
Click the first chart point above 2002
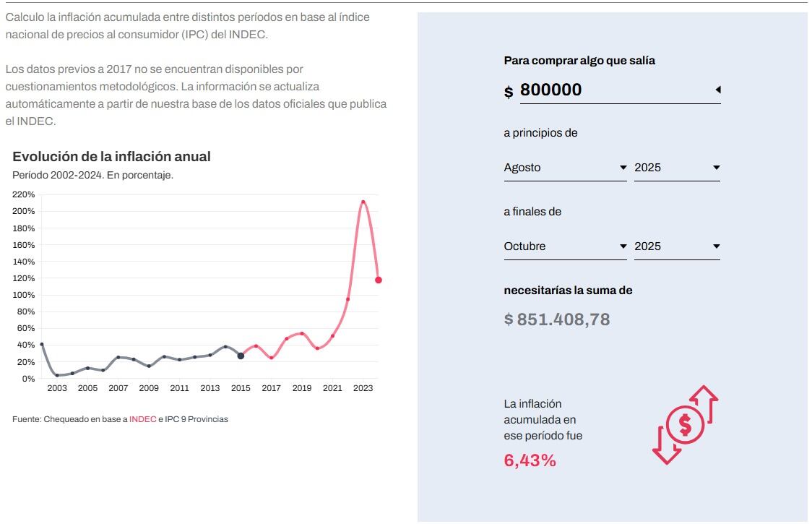click(42, 345)
